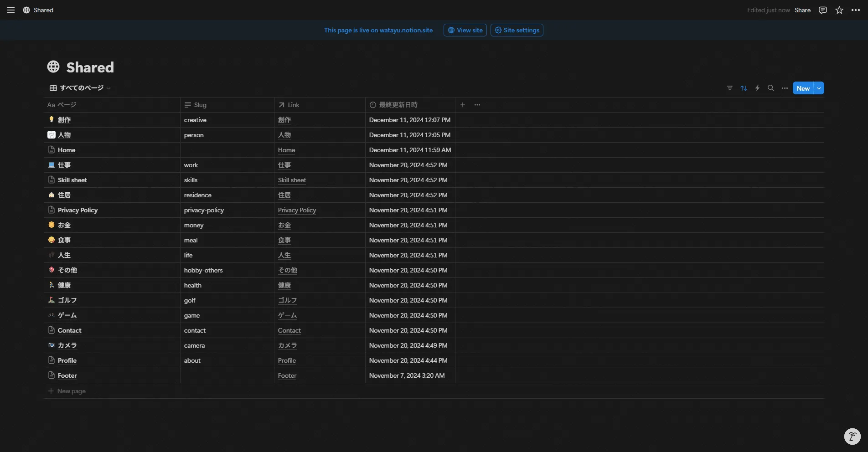Click the Shared globe page icon in title
The image size is (868, 452).
53,67
